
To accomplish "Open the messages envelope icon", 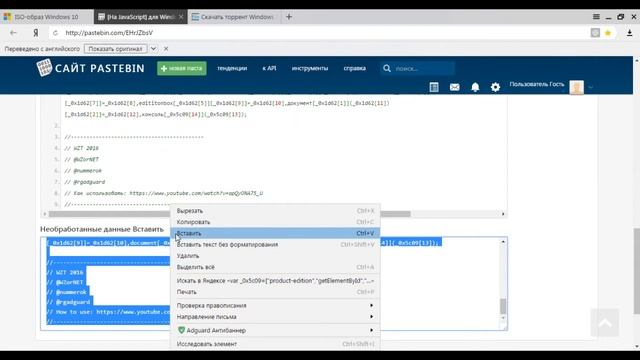I will (454, 87).
